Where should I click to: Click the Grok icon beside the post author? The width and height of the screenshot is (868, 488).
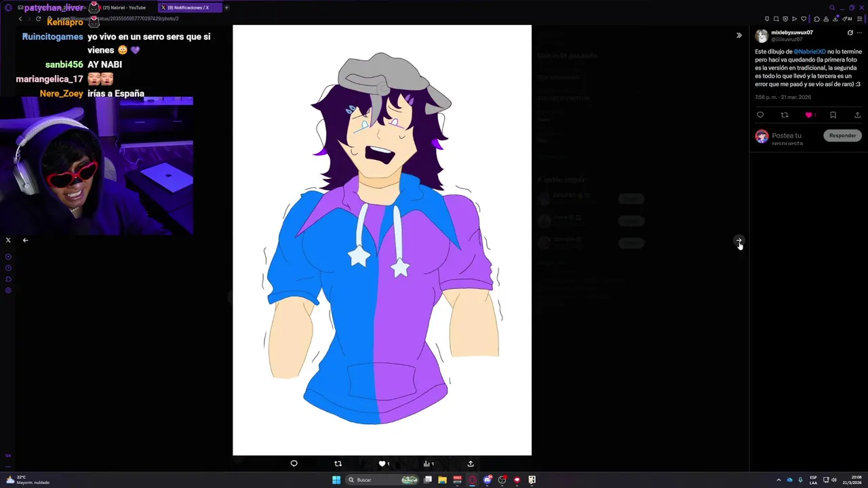pyautogui.click(x=850, y=33)
